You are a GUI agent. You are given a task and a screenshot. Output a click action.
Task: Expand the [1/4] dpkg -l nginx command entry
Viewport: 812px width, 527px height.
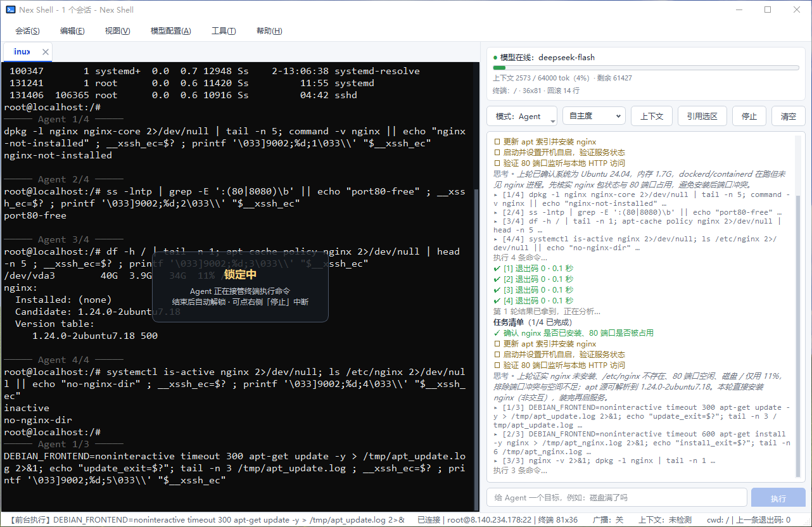[642, 199]
